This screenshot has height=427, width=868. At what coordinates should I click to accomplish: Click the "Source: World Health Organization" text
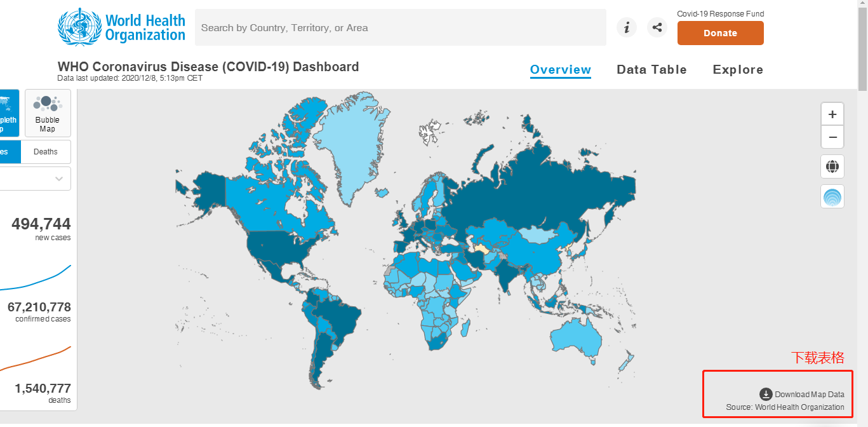pos(785,407)
